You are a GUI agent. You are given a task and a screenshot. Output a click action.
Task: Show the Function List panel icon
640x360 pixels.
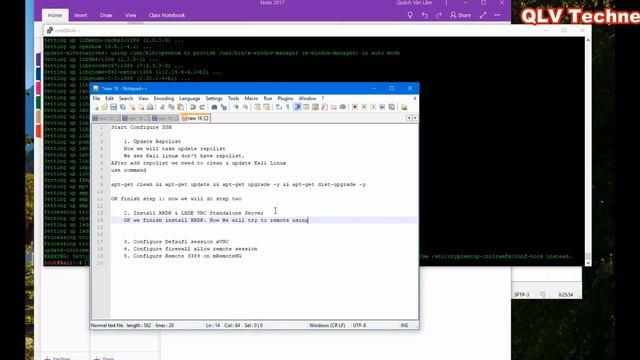point(324,107)
